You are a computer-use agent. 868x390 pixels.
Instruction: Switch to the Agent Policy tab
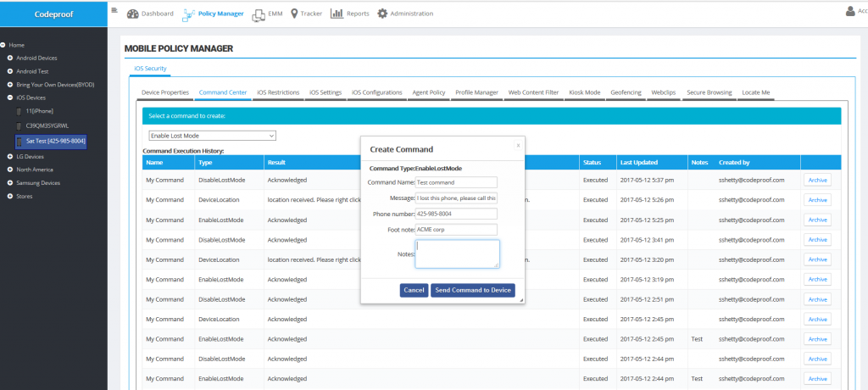point(428,92)
